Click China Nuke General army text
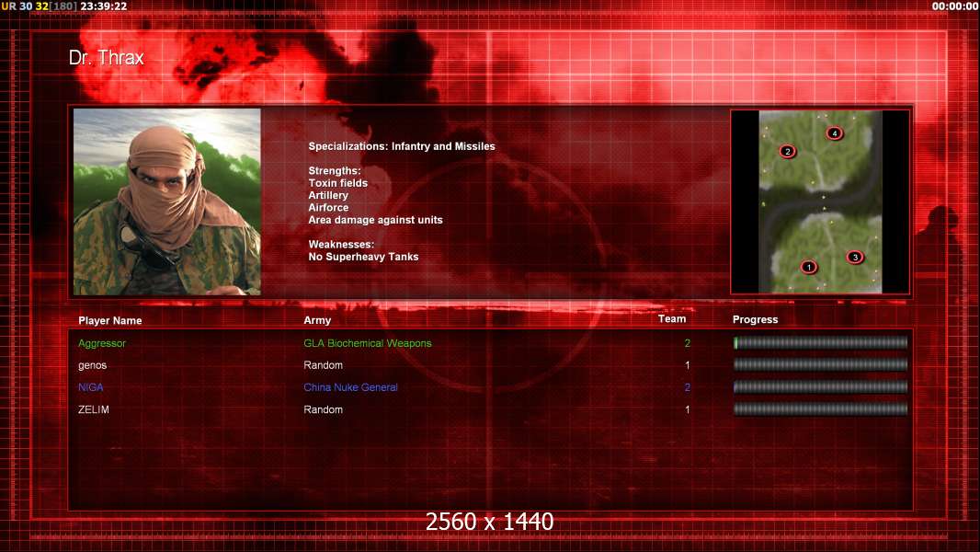This screenshot has height=552, width=980. point(350,387)
